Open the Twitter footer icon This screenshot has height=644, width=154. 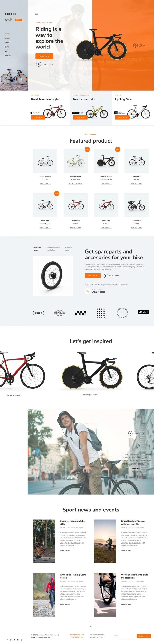(x=14, y=640)
